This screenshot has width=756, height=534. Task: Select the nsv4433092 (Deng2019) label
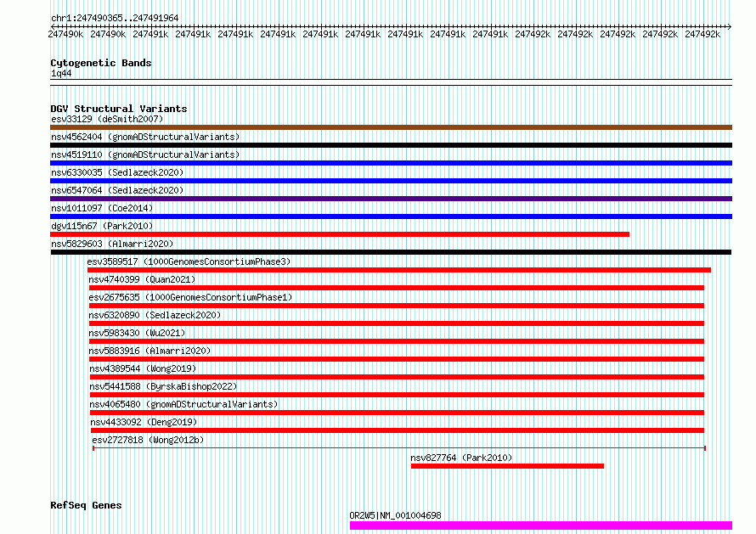click(144, 422)
